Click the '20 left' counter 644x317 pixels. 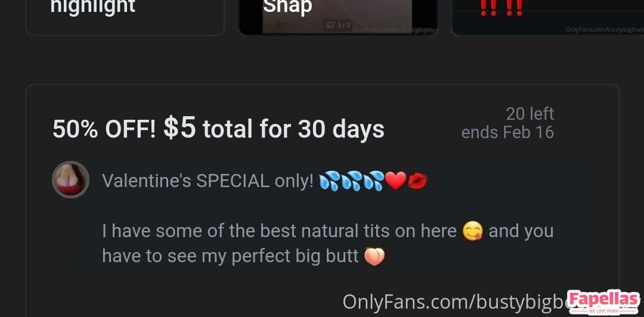530,114
